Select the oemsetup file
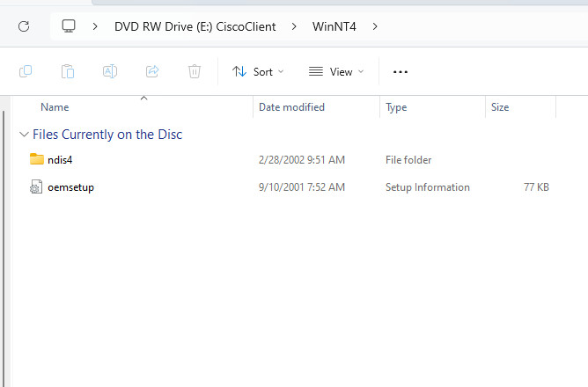The height and width of the screenshot is (387, 588). tap(70, 187)
